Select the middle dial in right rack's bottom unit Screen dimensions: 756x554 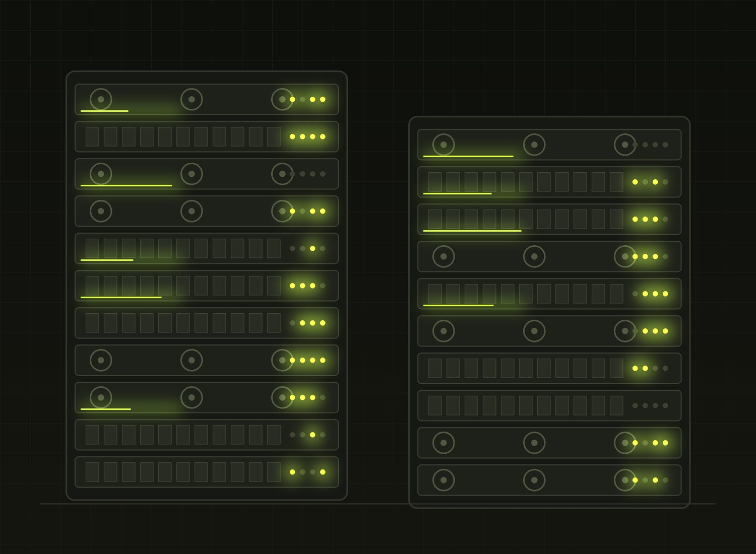534,480
